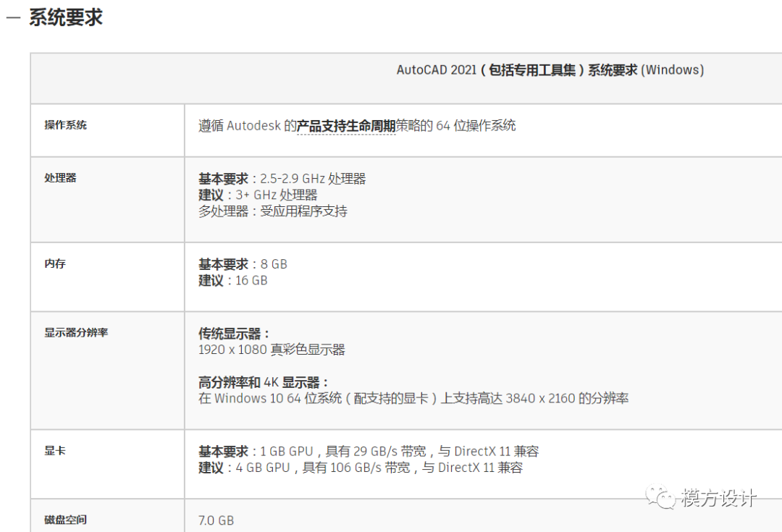Click the 多处理器：受应用程序支持 line
The height and width of the screenshot is (532, 782).
[273, 211]
